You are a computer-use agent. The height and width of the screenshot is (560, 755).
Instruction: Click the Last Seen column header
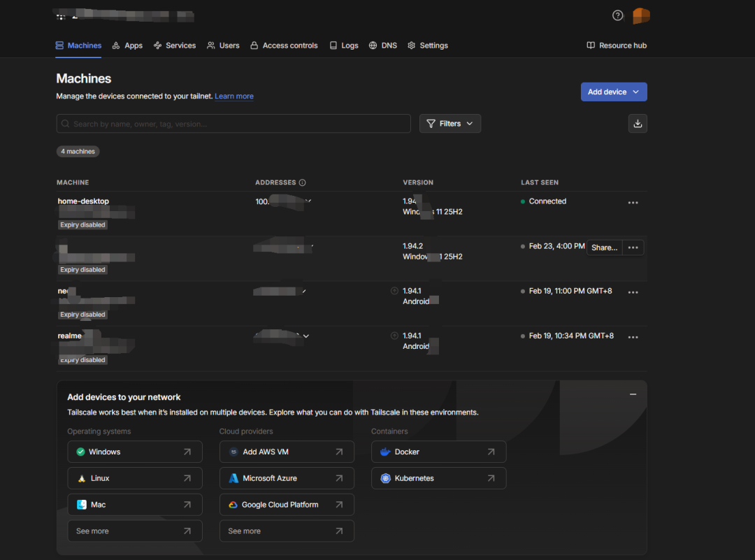(540, 182)
